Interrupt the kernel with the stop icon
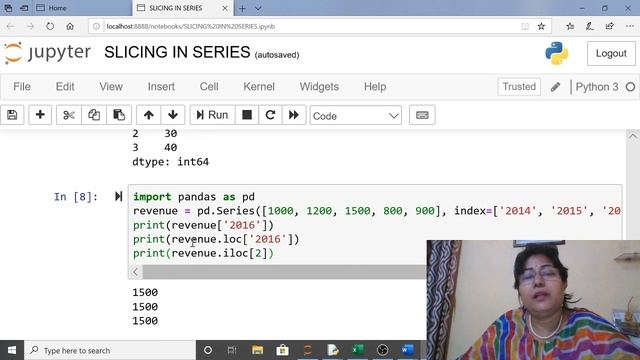 [x=247, y=115]
